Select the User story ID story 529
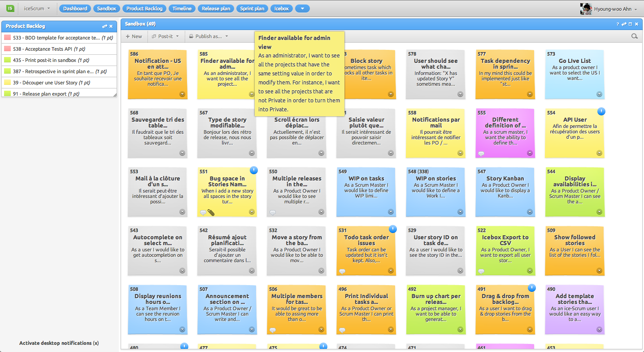This screenshot has height=352, width=644. [435, 251]
